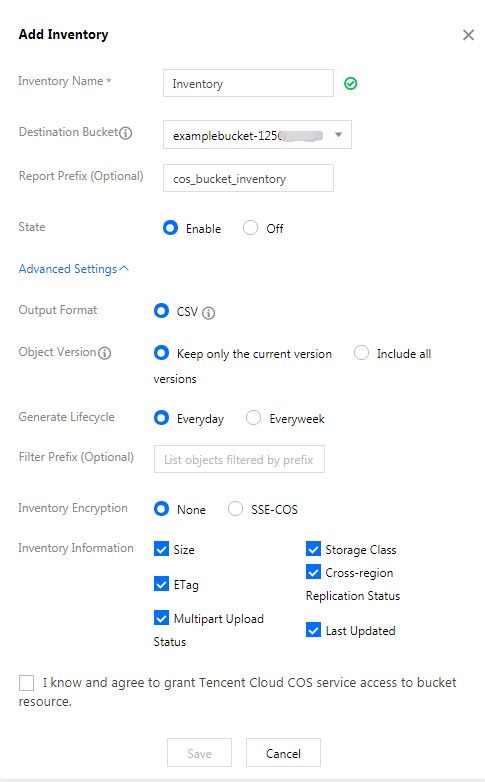Click the Cancel button
485x782 pixels.
(x=283, y=753)
